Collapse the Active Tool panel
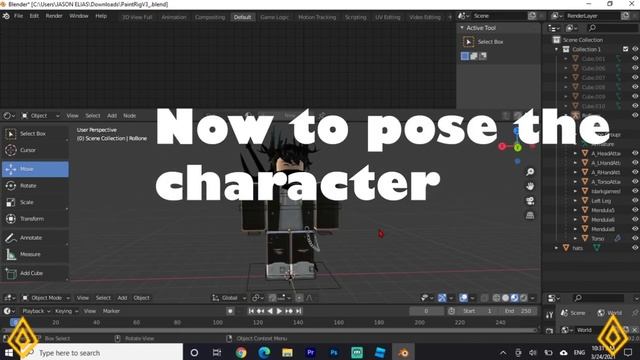Image resolution: width=640 pixels, height=360 pixels. click(462, 28)
